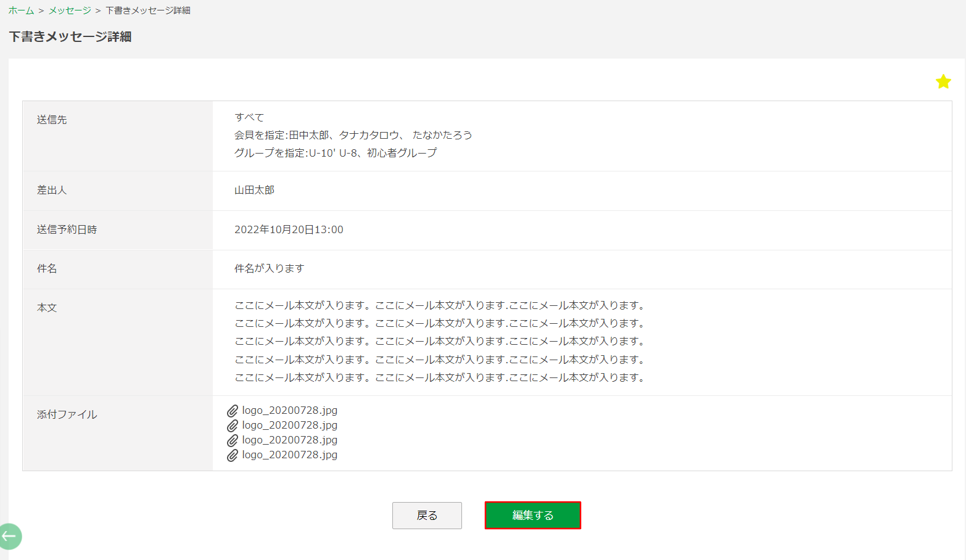Select sender name 山田太郎
Viewport: 966px width, 560px height.
point(254,190)
